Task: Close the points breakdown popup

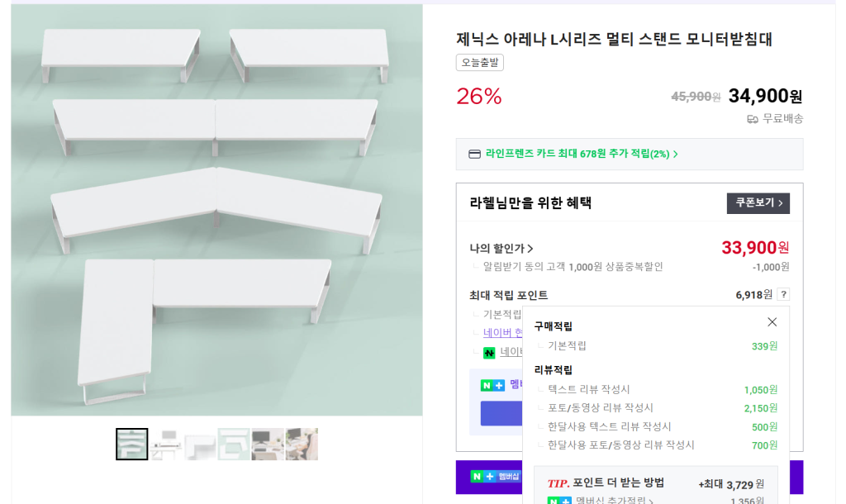Action: click(x=772, y=322)
